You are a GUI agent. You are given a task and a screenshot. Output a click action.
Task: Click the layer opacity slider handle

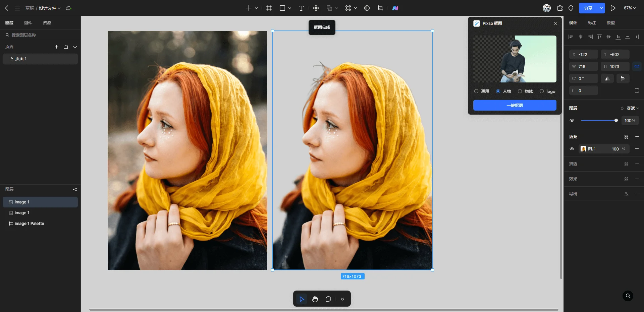point(616,120)
